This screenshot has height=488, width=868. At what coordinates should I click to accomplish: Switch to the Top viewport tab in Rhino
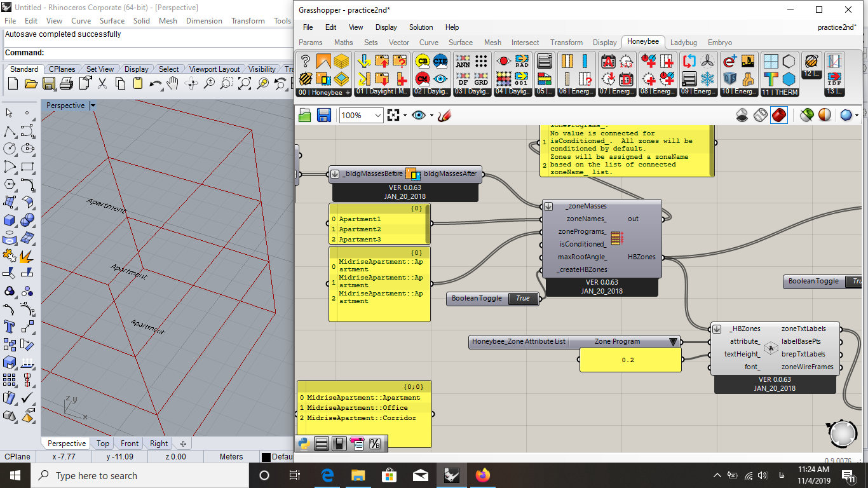[103, 444]
